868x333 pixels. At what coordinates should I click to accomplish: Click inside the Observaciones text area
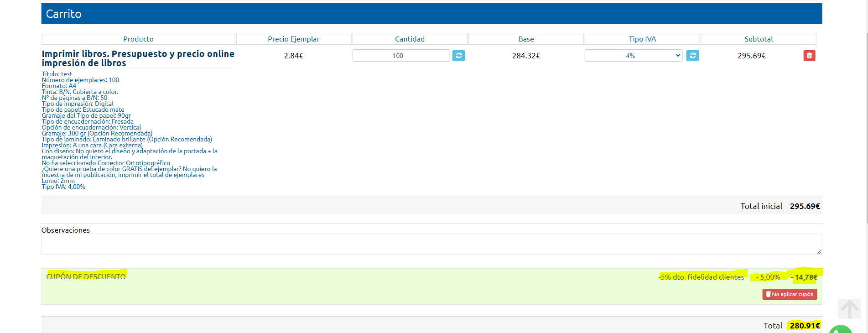click(x=431, y=244)
